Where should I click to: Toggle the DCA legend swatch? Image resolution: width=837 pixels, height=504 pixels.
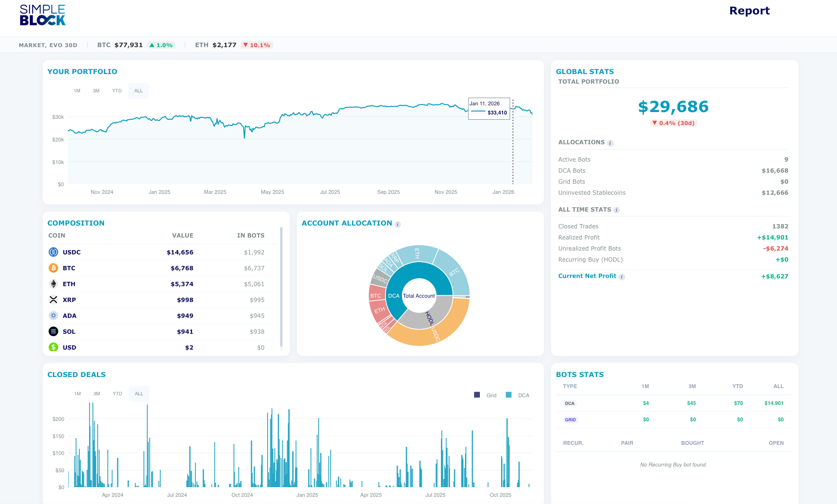509,395
